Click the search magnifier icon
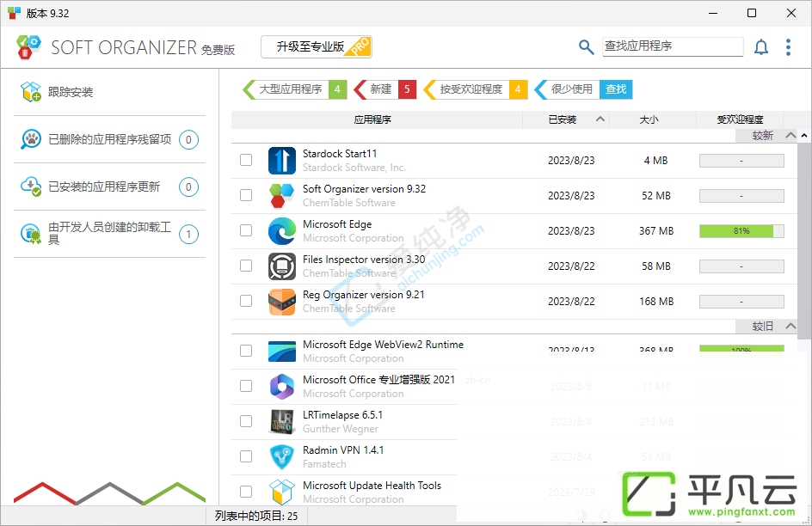The image size is (812, 526). point(586,47)
